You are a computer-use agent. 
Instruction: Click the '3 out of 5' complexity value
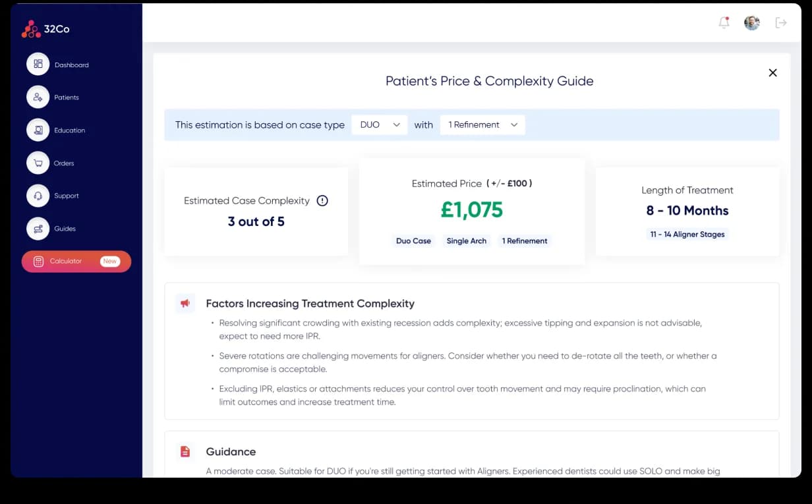(256, 222)
